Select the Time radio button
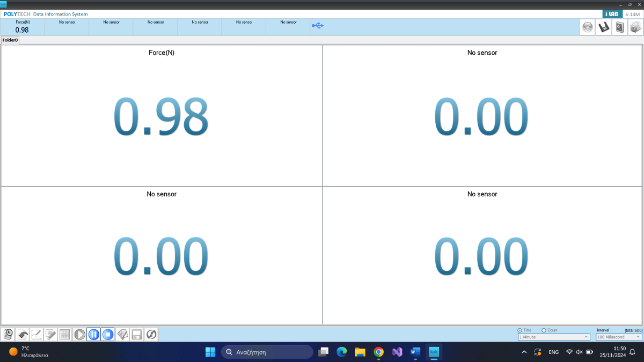 click(x=519, y=330)
